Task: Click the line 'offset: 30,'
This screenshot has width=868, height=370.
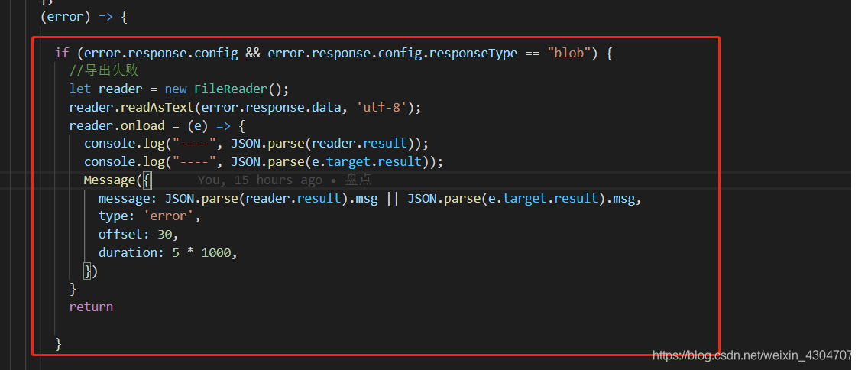Action: 138,234
